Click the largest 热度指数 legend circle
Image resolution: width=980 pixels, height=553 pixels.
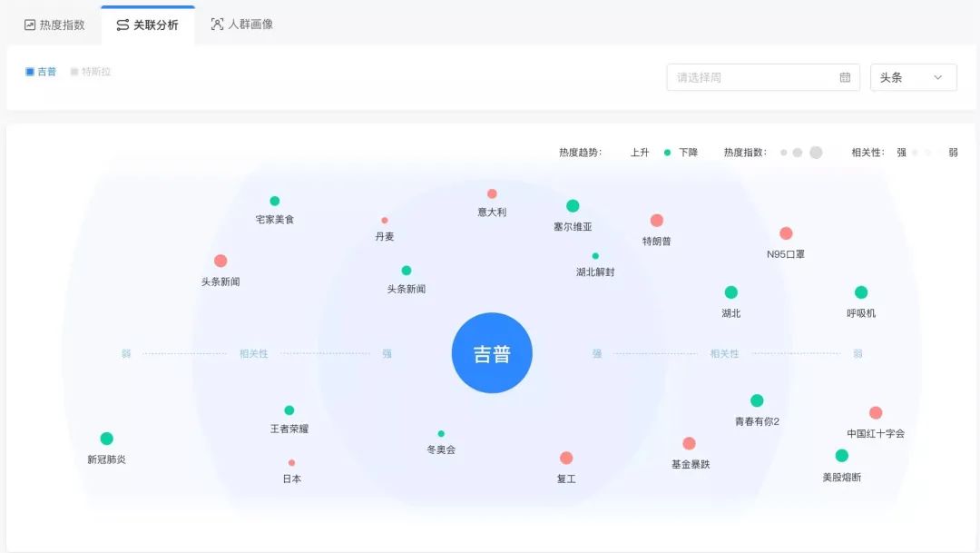[x=816, y=153]
